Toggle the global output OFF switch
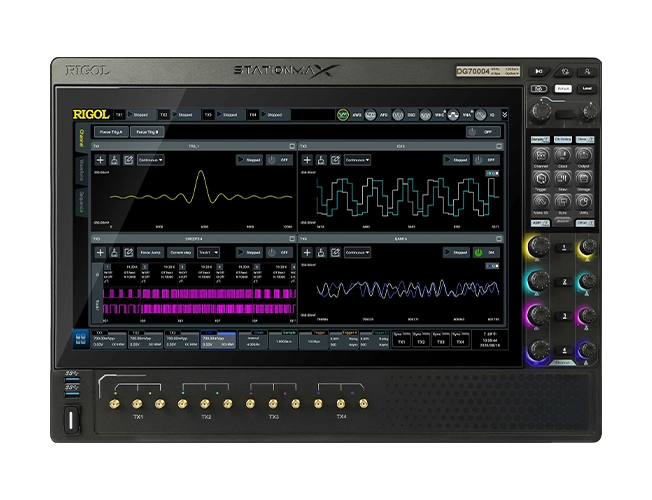Viewport: 652px width, 500px height. [483, 132]
